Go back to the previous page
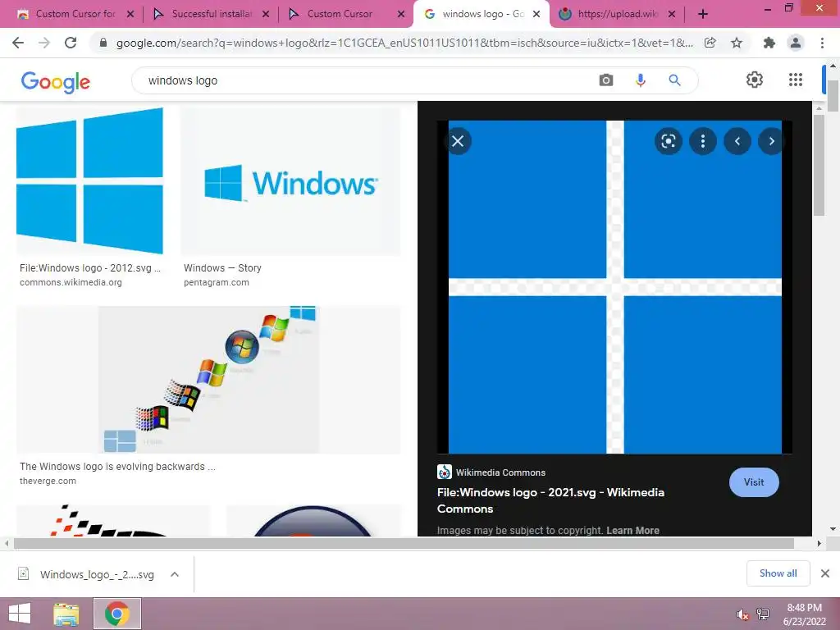 pos(18,43)
